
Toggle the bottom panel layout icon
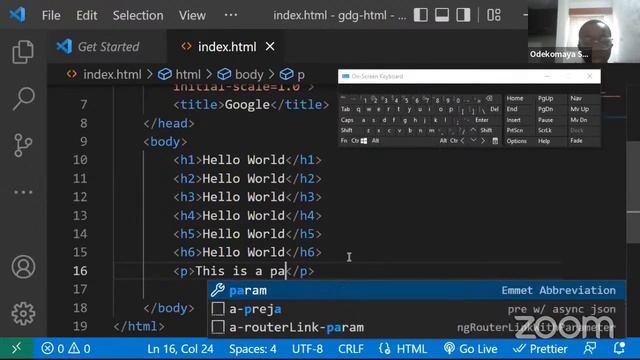[442, 15]
